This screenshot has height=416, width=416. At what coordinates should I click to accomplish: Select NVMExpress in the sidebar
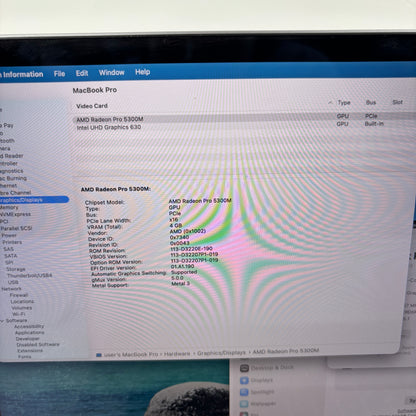click(x=15, y=214)
